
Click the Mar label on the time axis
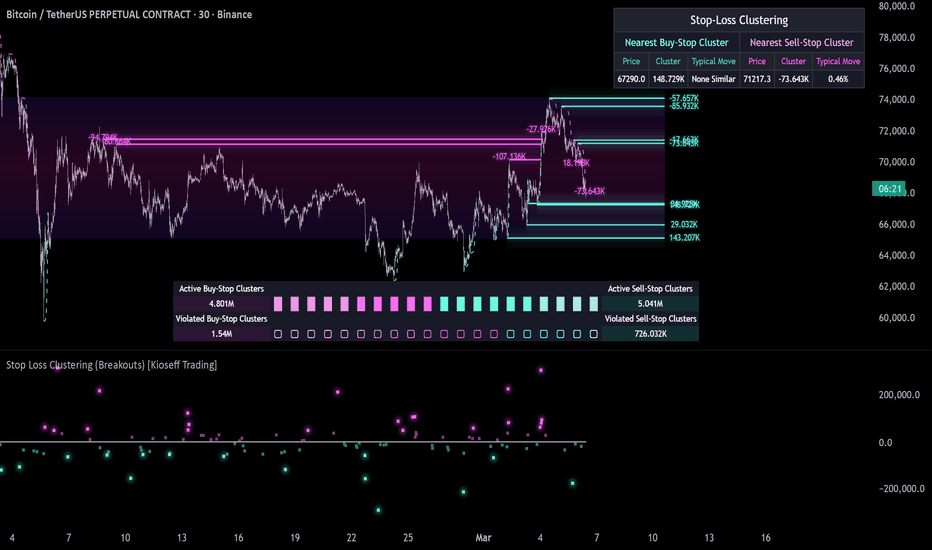point(482,537)
